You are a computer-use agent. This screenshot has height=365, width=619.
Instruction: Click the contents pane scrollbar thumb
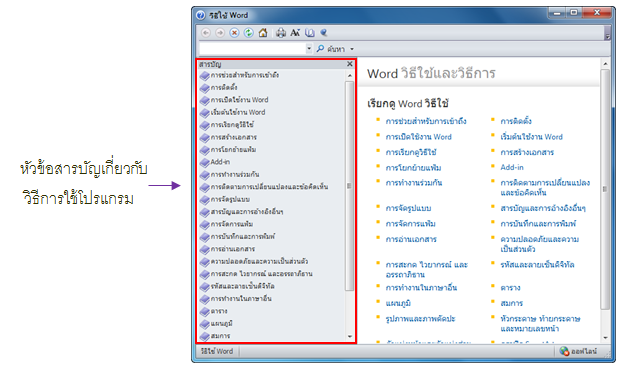click(x=349, y=186)
